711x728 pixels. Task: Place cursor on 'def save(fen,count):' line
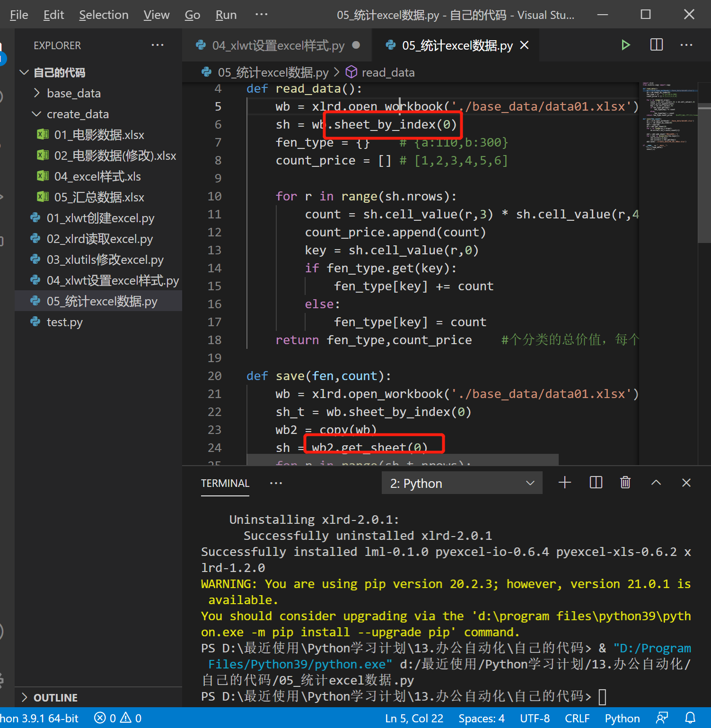319,376
